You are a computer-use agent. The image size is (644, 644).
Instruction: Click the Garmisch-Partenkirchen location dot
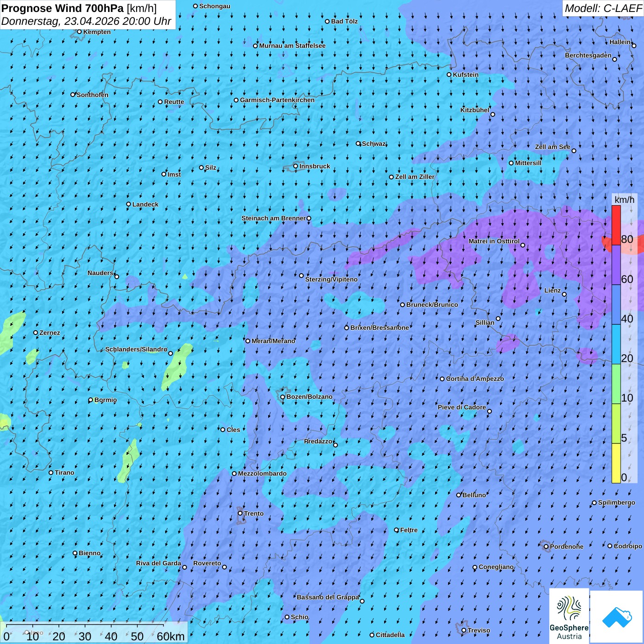[x=236, y=100]
